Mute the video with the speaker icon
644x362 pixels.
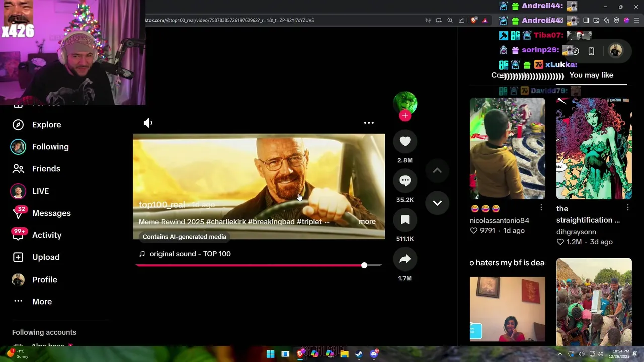pos(148,123)
